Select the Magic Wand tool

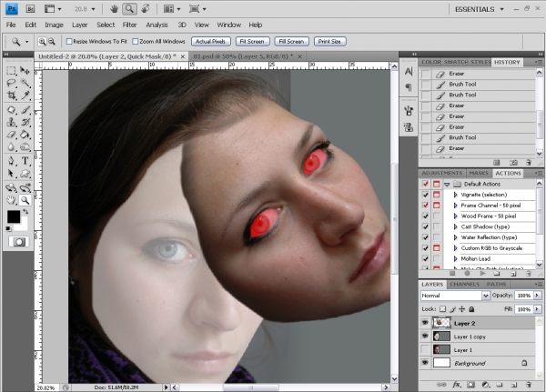25,83
